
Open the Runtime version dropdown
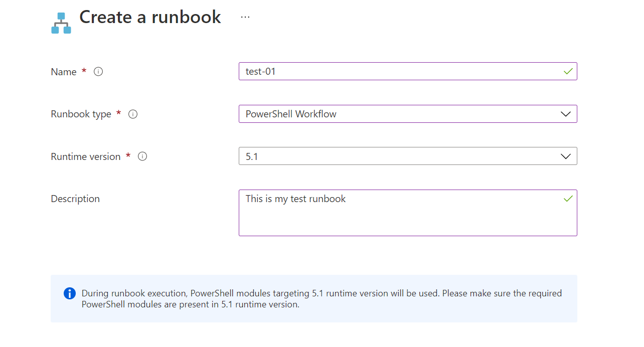click(408, 156)
